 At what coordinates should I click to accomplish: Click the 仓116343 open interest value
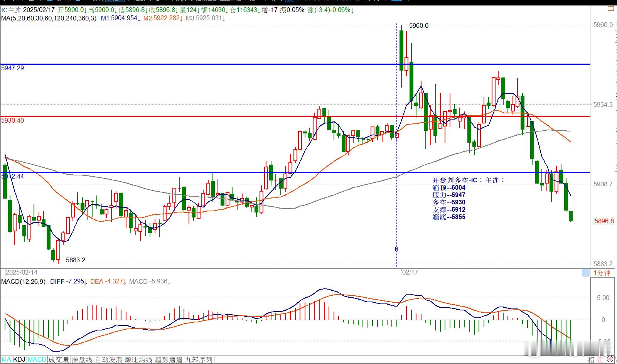click(245, 10)
